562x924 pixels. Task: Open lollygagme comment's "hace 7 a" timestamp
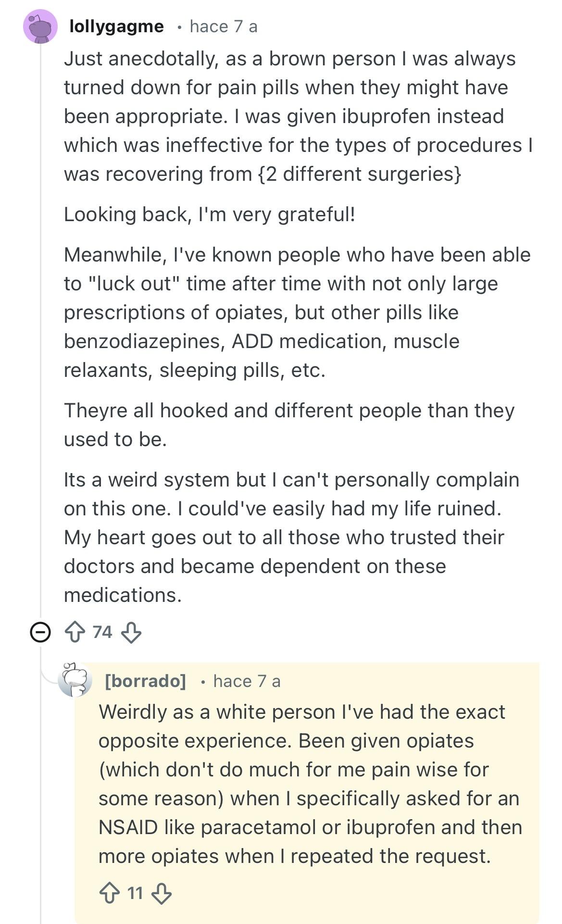click(224, 26)
